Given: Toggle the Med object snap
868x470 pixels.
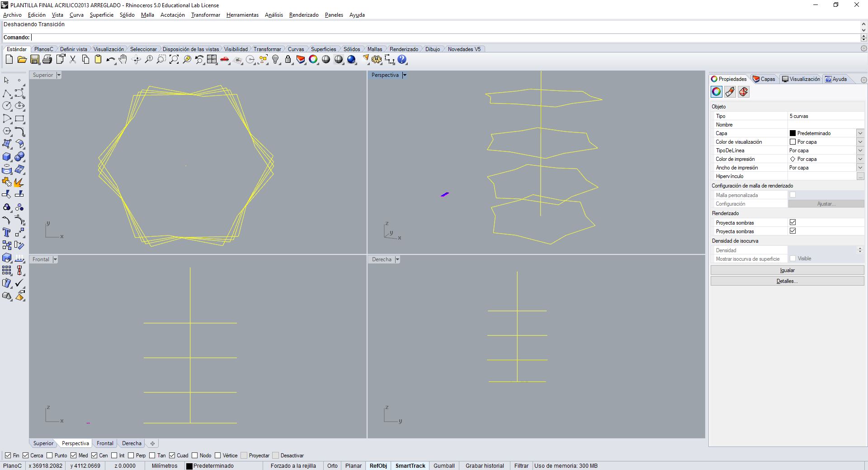Looking at the screenshot, I should (73, 456).
